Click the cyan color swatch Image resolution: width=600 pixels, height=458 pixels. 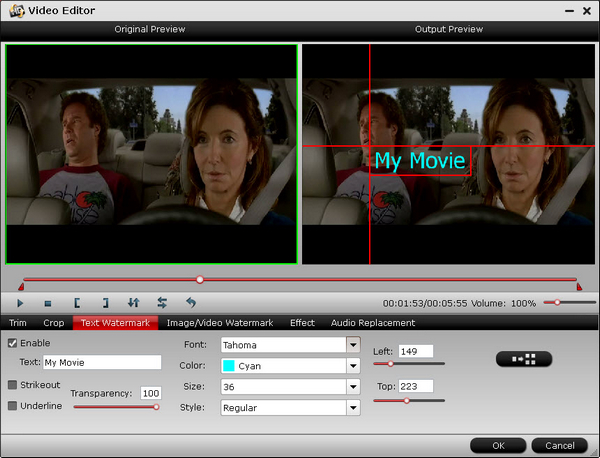click(228, 366)
